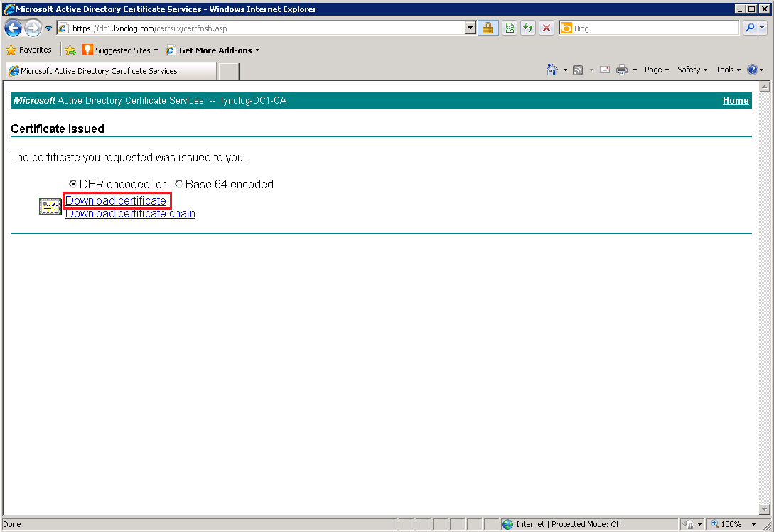The height and width of the screenshot is (532, 774).
Task: Click the Forward navigation arrow button
Action: (33, 28)
